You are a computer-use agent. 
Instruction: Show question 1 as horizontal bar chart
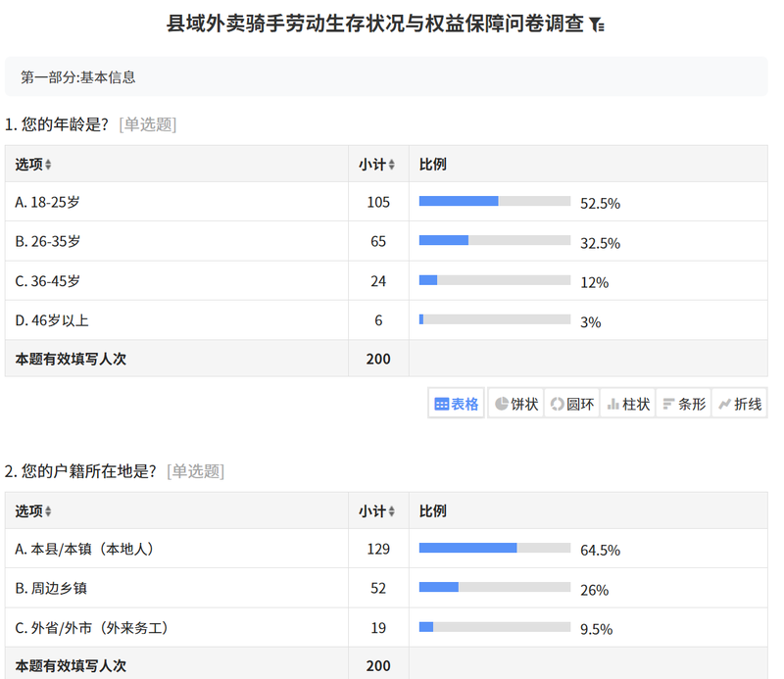684,404
